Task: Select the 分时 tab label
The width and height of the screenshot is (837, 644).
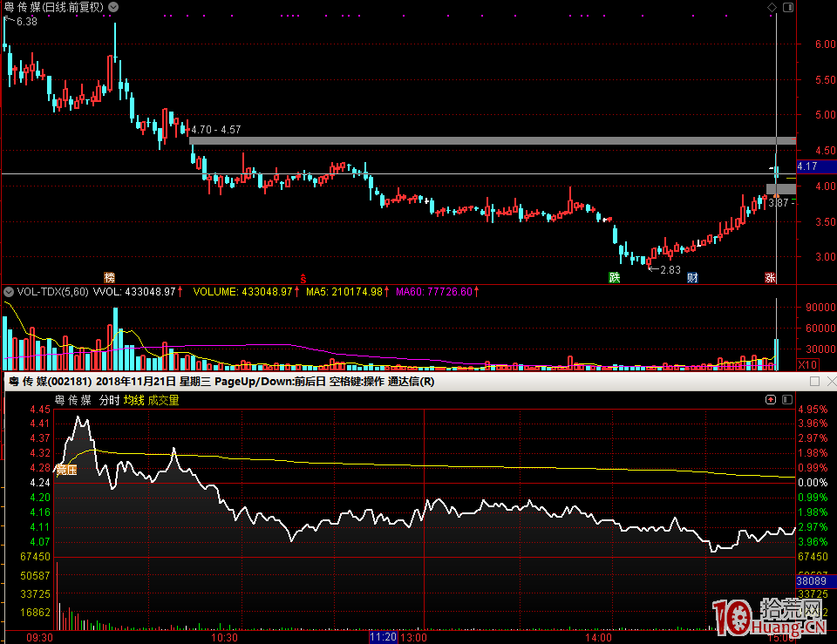Action: tap(110, 400)
